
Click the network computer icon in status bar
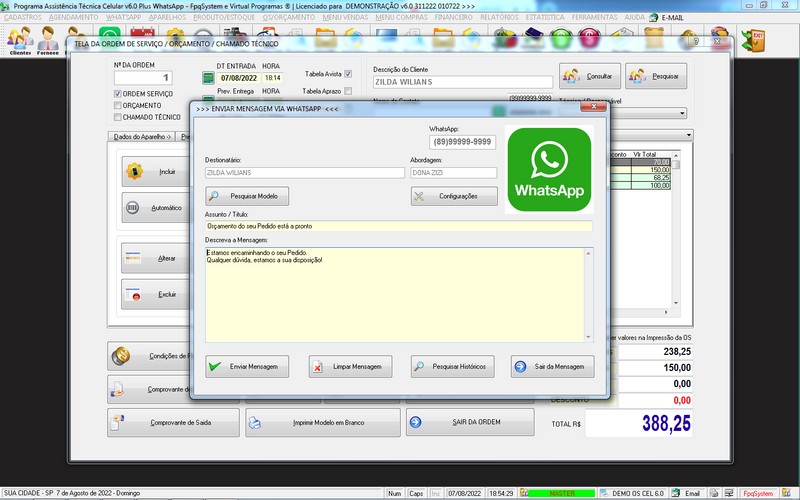tap(730, 493)
